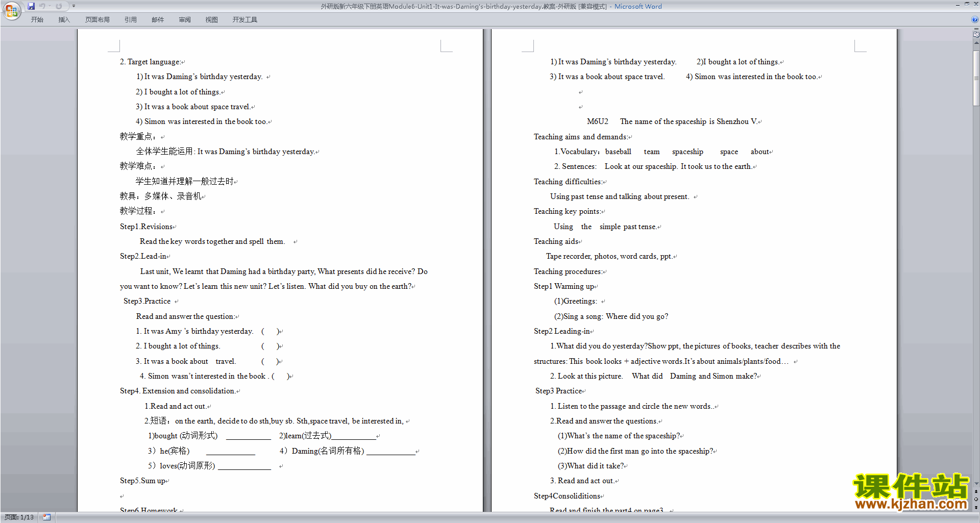Screen dimensions: 980x523
Task: Open Select Browse Object round button
Action: tap(976, 500)
